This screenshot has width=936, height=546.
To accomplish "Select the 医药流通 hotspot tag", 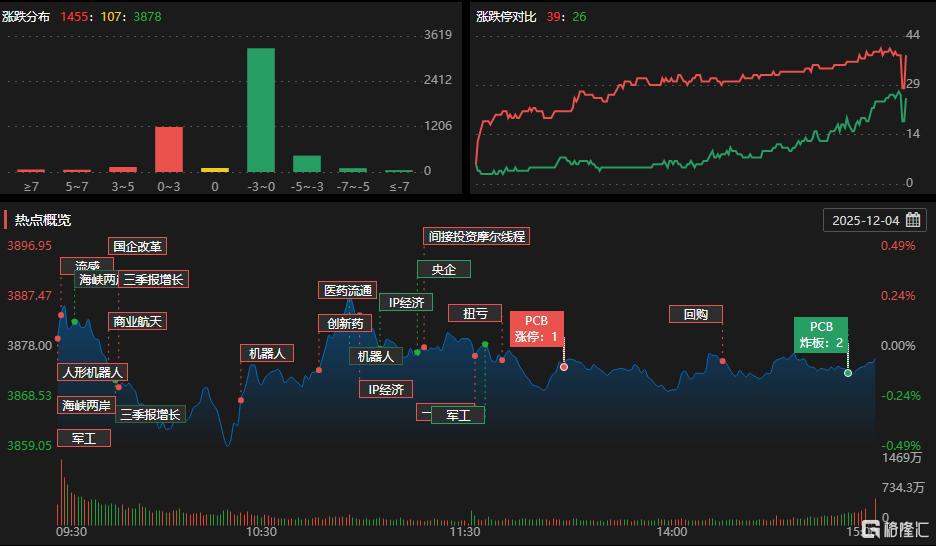I will pos(347,291).
